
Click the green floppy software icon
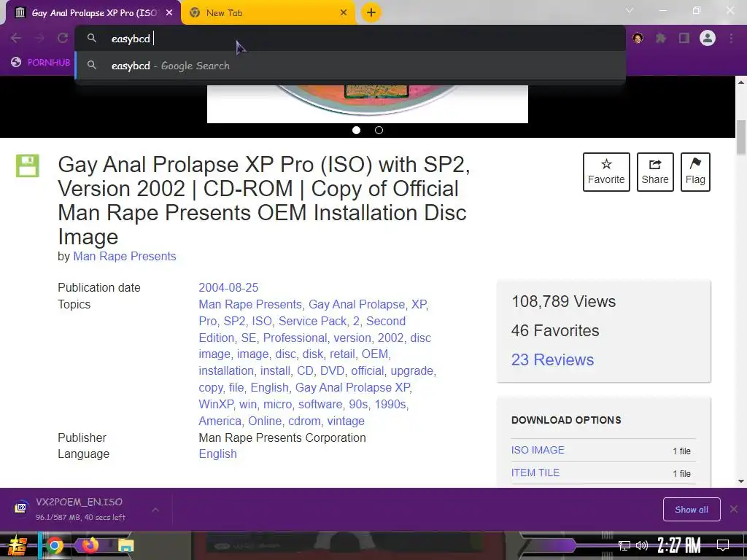28,166
